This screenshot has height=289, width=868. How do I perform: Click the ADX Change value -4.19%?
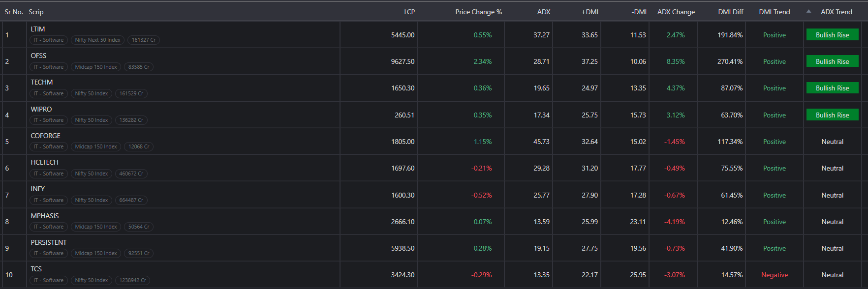675,222
